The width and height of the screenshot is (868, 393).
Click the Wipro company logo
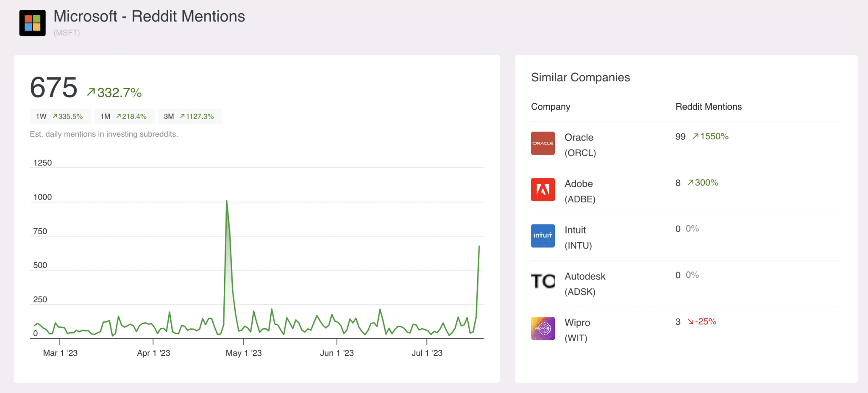click(542, 328)
